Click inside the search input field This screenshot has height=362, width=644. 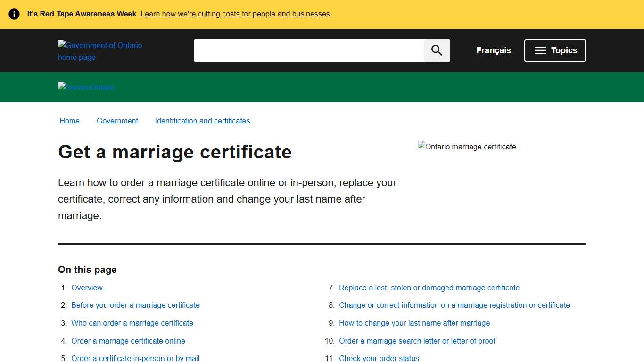[309, 50]
